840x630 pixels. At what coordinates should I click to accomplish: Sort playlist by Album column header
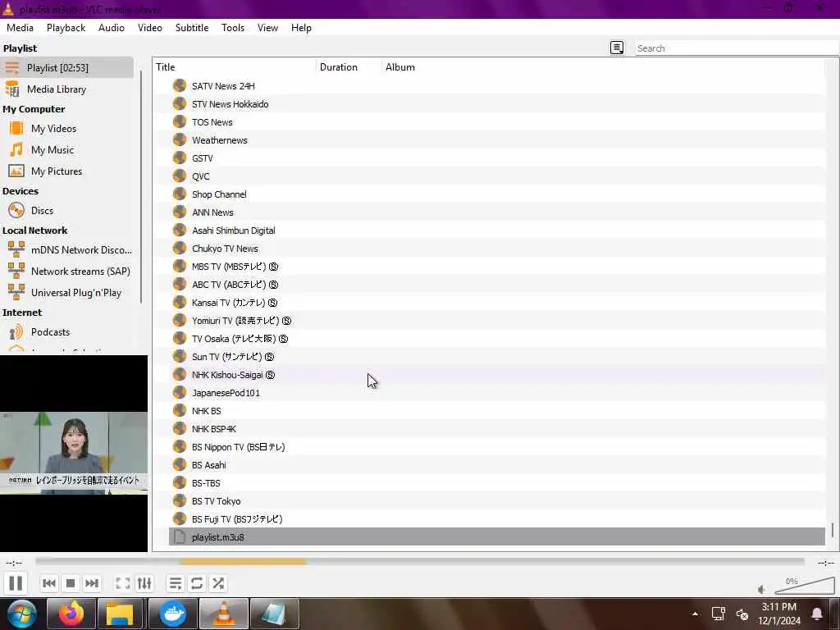point(603,67)
